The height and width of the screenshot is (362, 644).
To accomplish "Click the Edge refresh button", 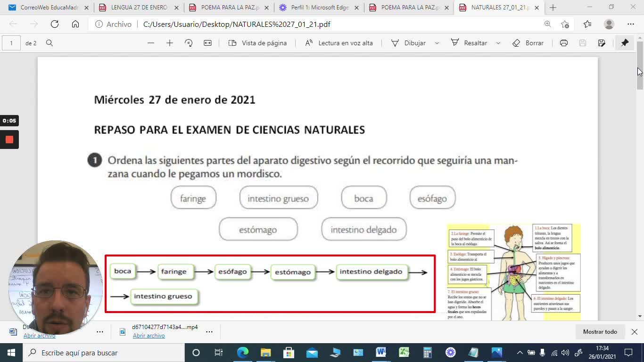I will pos(55,24).
